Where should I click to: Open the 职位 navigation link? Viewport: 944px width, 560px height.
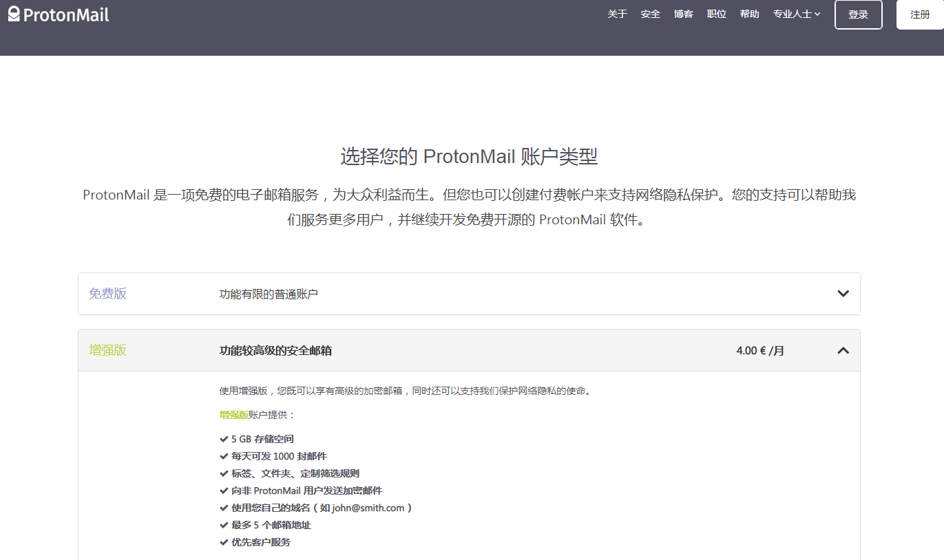pos(716,14)
